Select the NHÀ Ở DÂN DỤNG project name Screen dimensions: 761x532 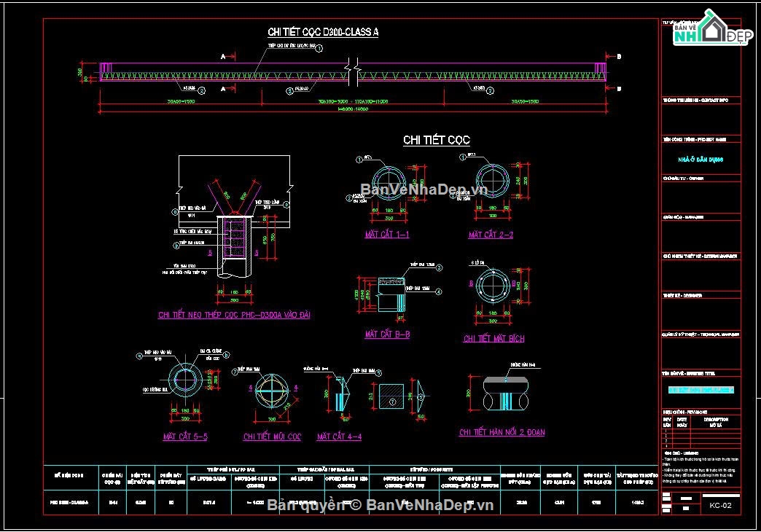tap(700, 159)
